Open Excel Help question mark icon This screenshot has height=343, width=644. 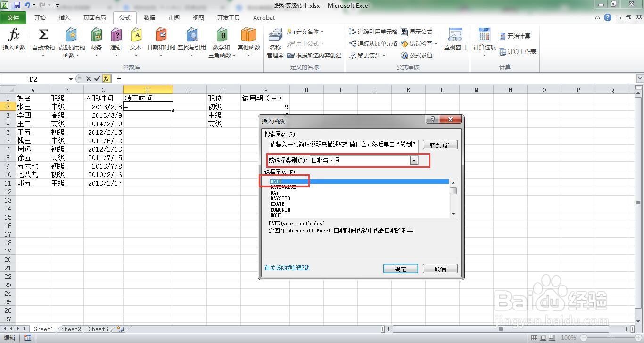click(608, 17)
